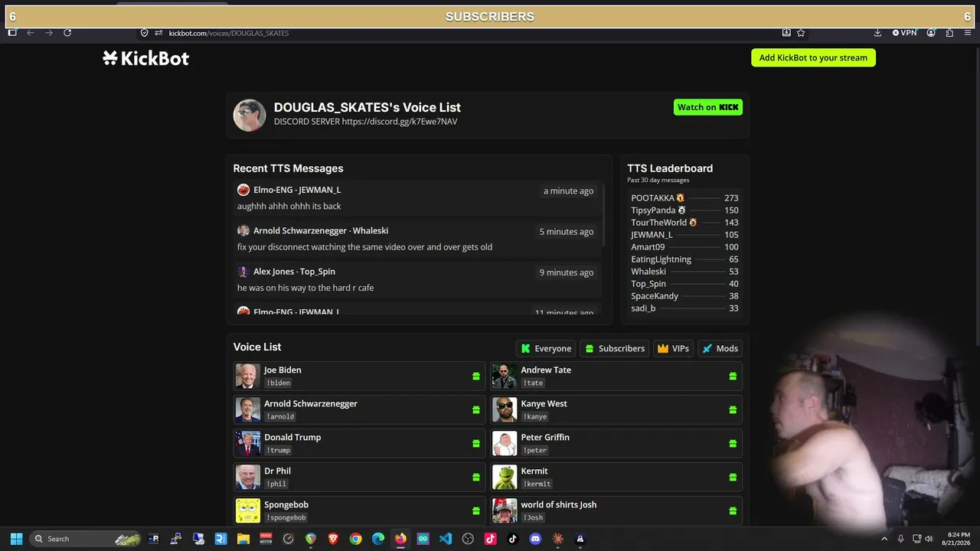The height and width of the screenshot is (551, 980).
Task: Select the Dr Phil voice
Action: click(359, 477)
